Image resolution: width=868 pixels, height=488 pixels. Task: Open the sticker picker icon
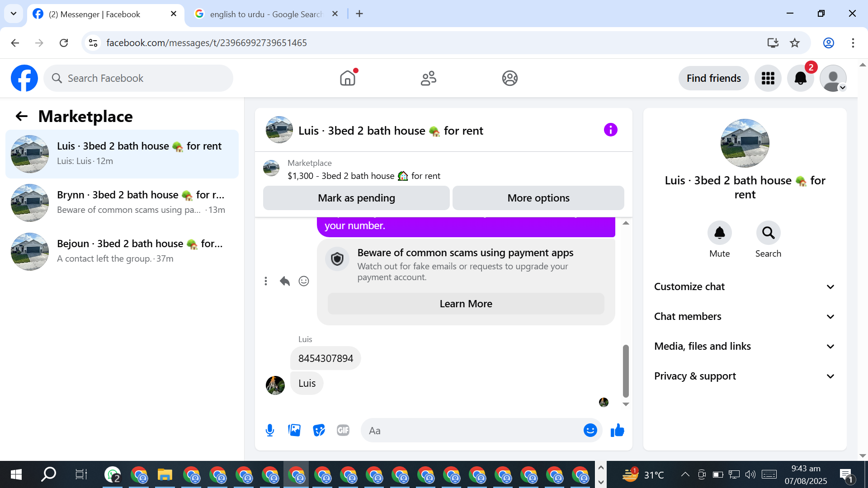(x=319, y=430)
